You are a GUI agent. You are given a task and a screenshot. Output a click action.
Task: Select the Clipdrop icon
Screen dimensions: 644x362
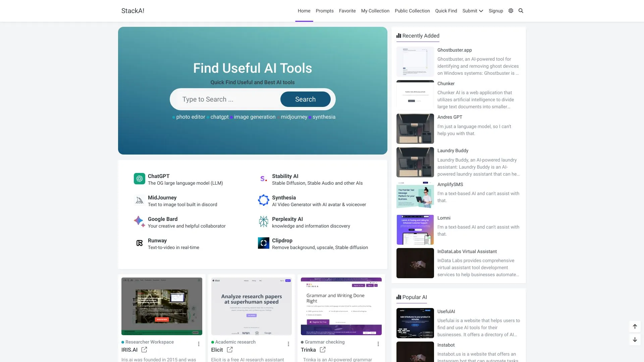(x=264, y=243)
